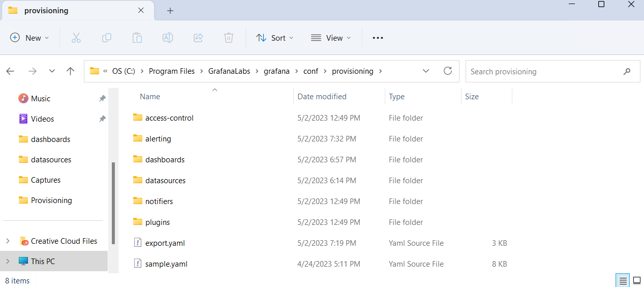Select Music in navigation pane
The image size is (644, 287).
tap(41, 98)
